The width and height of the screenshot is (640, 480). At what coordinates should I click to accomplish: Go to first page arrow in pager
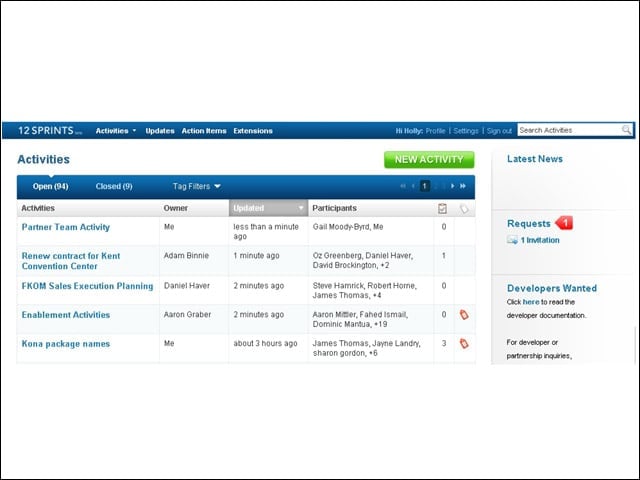pyautogui.click(x=403, y=186)
